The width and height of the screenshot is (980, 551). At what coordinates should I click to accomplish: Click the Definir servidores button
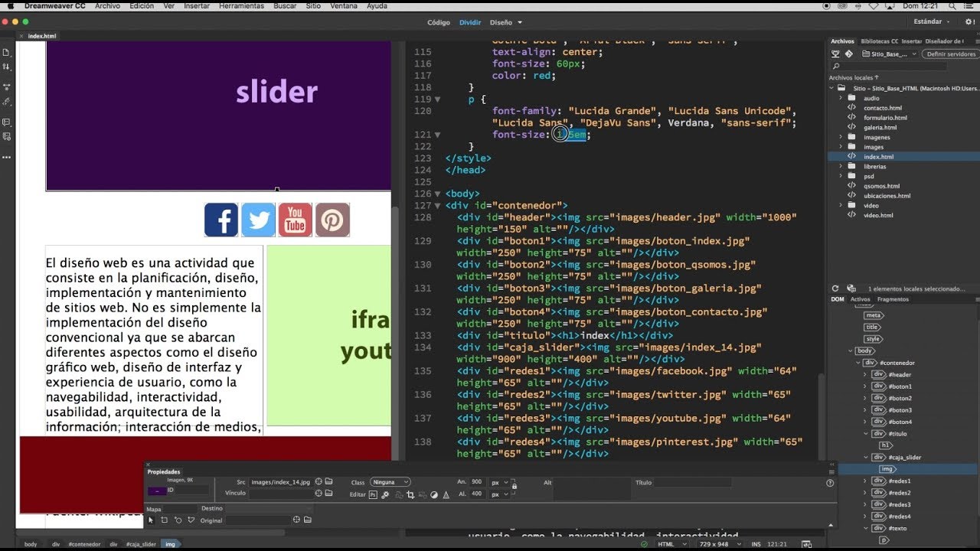click(x=951, y=54)
